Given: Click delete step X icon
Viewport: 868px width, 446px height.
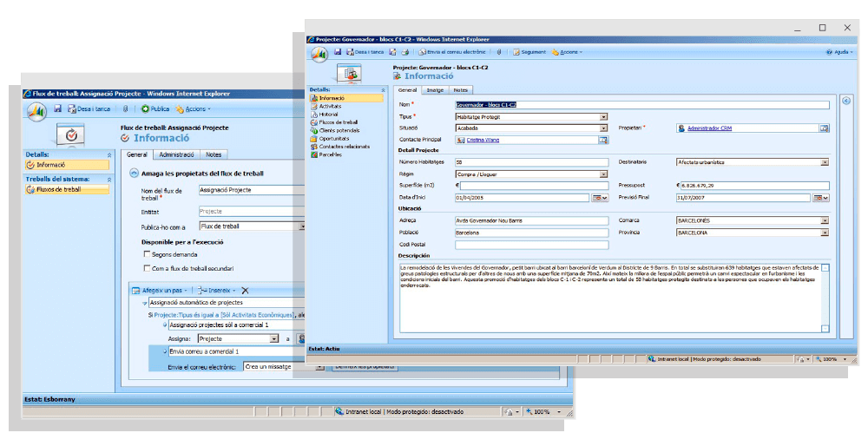Looking at the screenshot, I should coord(246,290).
